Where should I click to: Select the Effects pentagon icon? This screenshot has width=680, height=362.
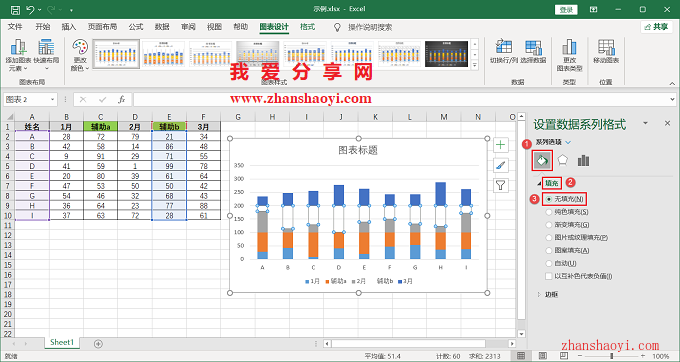pyautogui.click(x=562, y=160)
